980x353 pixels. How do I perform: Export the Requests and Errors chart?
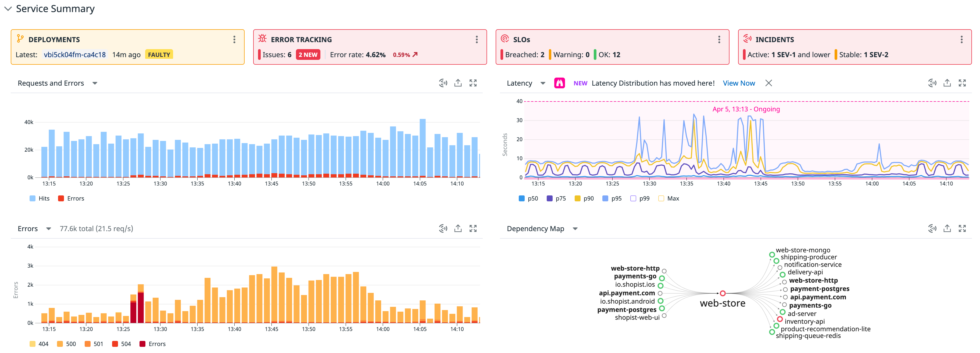[458, 83]
